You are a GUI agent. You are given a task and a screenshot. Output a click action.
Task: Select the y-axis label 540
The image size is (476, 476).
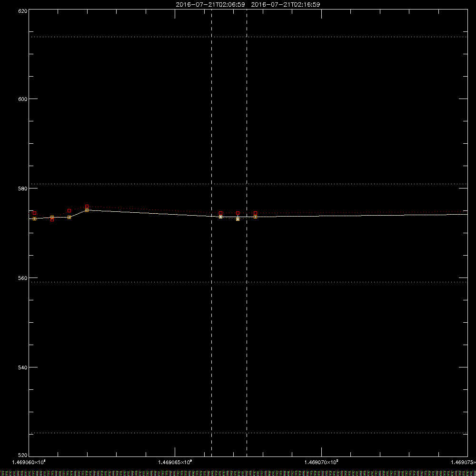[x=23, y=367]
